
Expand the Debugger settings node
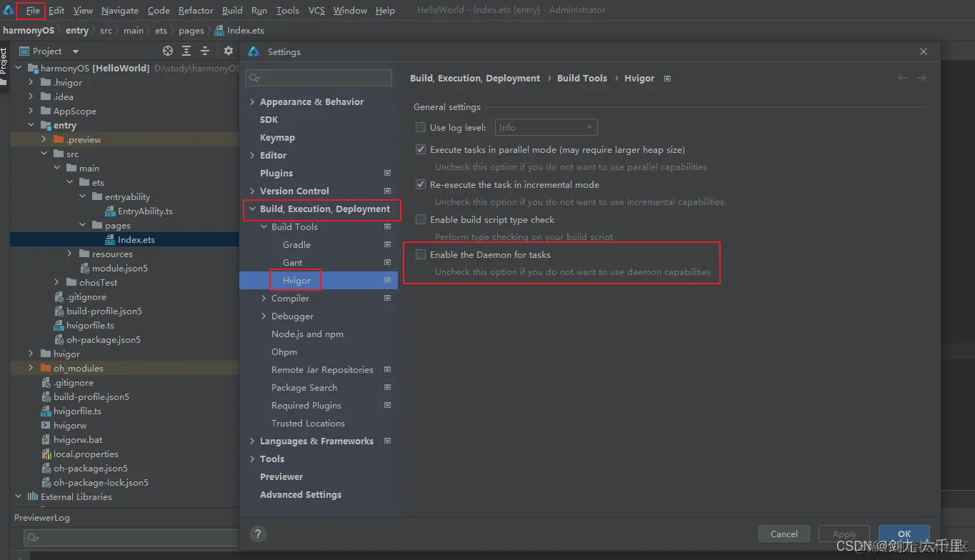264,316
